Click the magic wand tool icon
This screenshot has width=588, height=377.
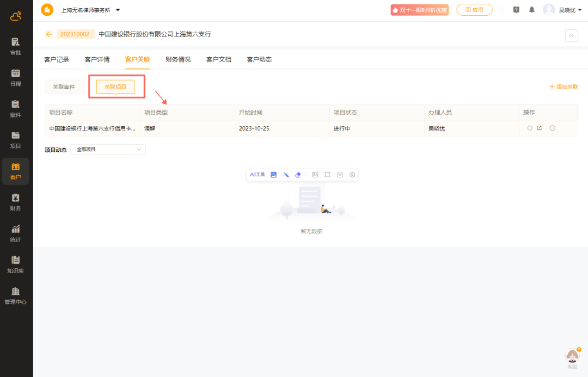pos(286,175)
